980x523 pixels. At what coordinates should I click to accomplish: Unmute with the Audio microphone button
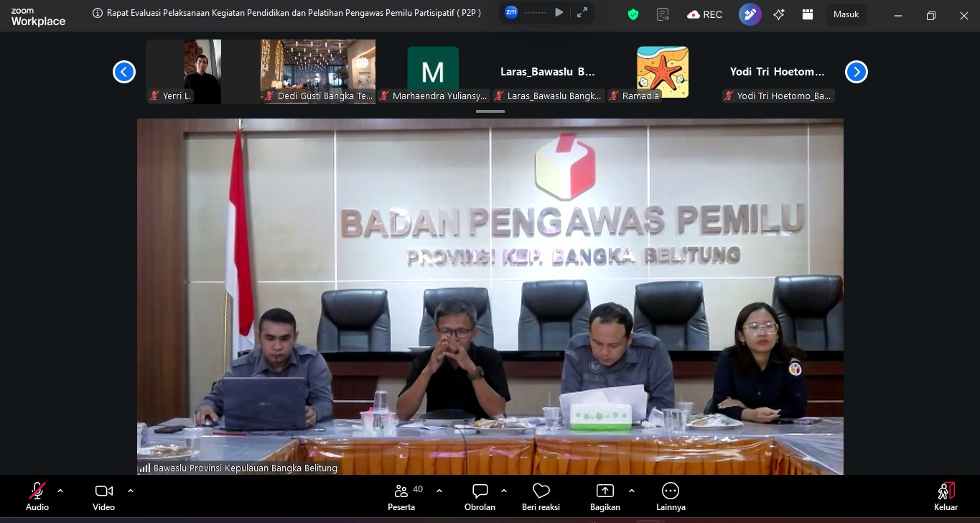(37, 497)
